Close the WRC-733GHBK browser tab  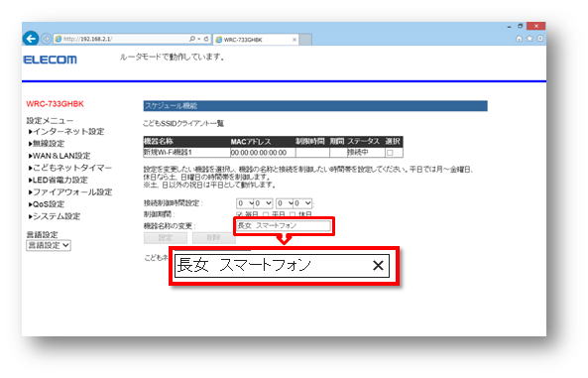point(294,40)
